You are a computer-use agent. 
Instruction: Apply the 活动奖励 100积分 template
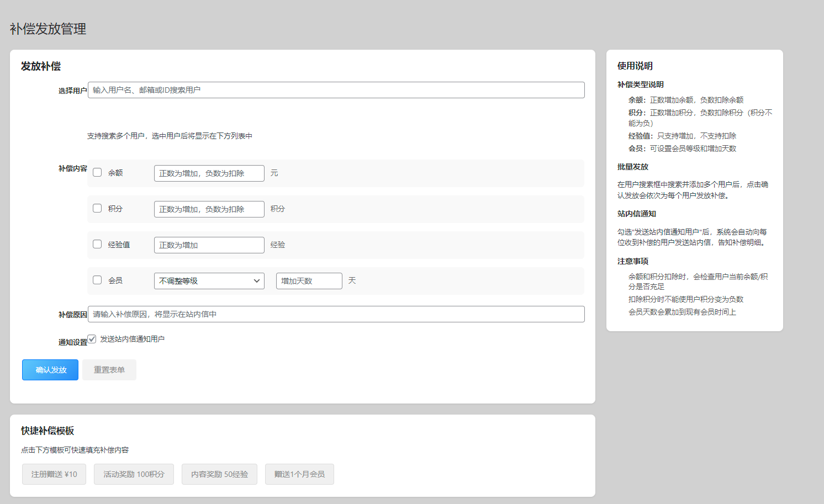pyautogui.click(x=134, y=474)
